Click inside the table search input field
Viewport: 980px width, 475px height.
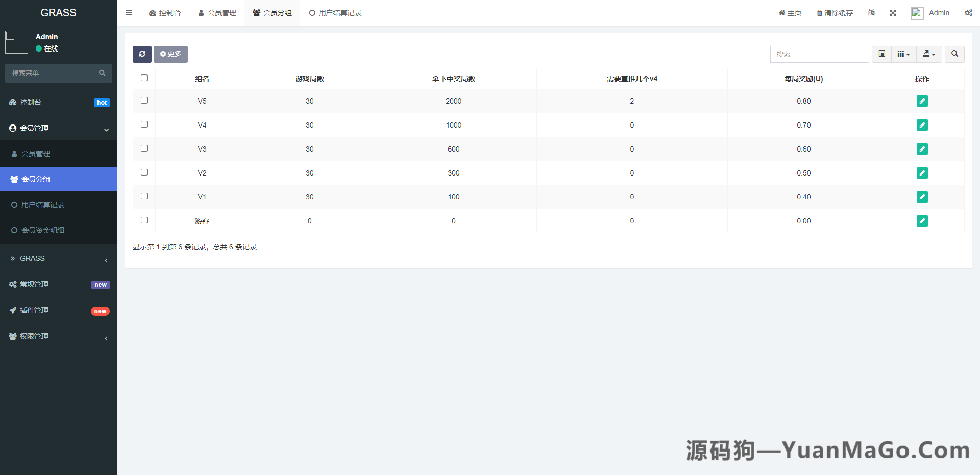pos(819,54)
